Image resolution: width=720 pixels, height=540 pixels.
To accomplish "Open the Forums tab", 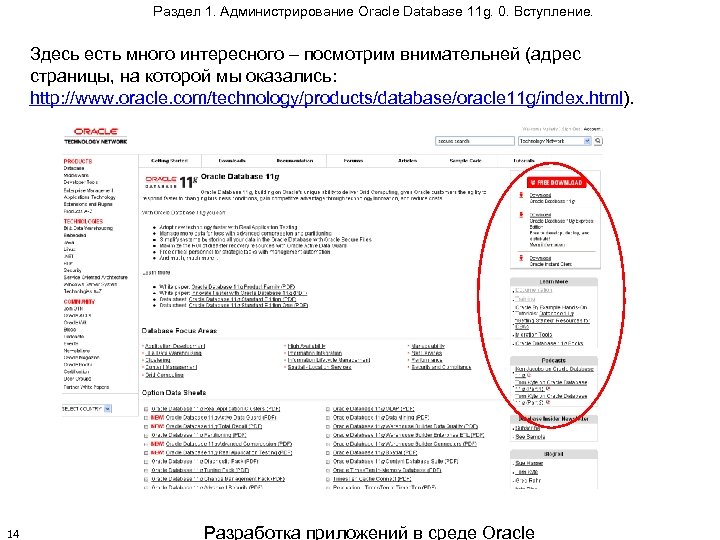I will 353,161.
